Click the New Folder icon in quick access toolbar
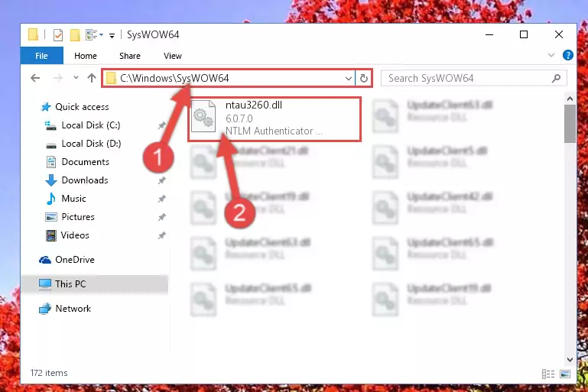This screenshot has width=588, height=392. click(x=75, y=35)
